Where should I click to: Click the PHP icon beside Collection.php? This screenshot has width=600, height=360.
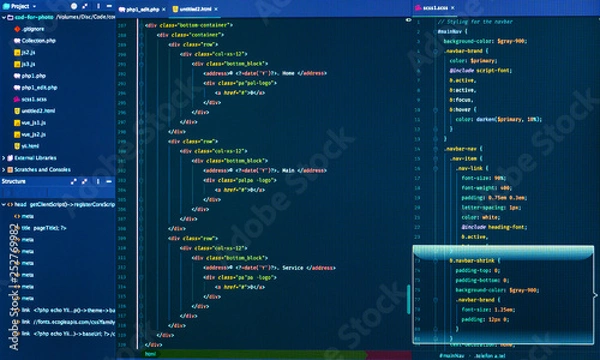tap(17, 41)
